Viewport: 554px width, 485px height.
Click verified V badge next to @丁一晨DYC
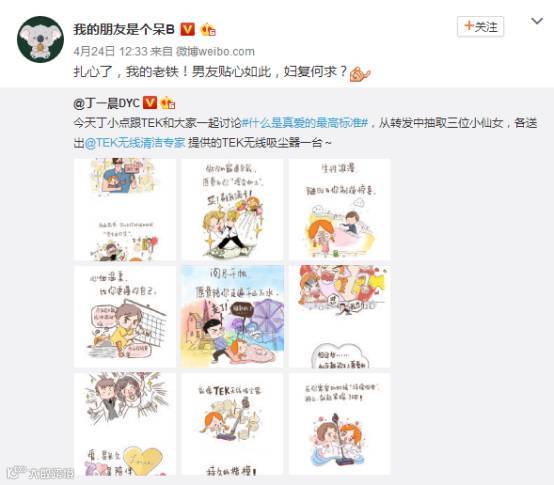tap(150, 102)
